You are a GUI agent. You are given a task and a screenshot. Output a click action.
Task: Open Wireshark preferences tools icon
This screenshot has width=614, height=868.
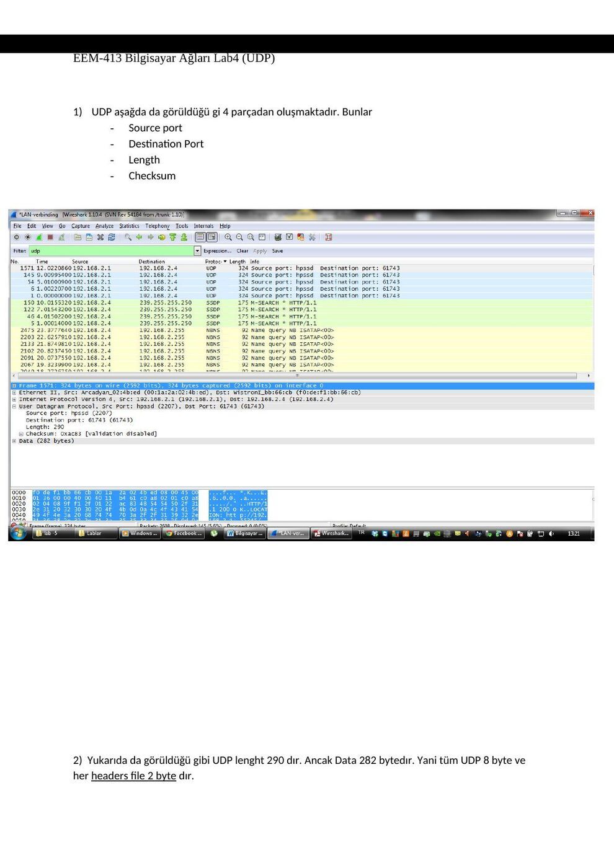pos(312,237)
